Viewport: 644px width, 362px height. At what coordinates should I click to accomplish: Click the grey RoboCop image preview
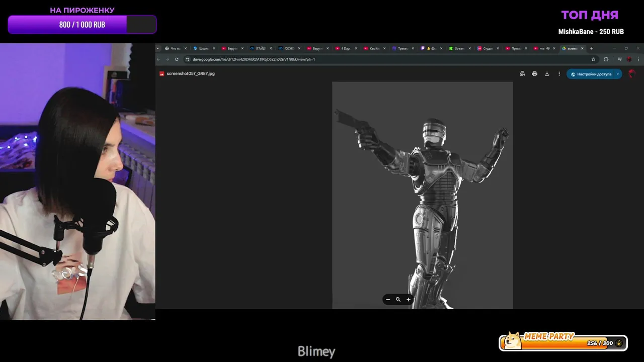423,195
